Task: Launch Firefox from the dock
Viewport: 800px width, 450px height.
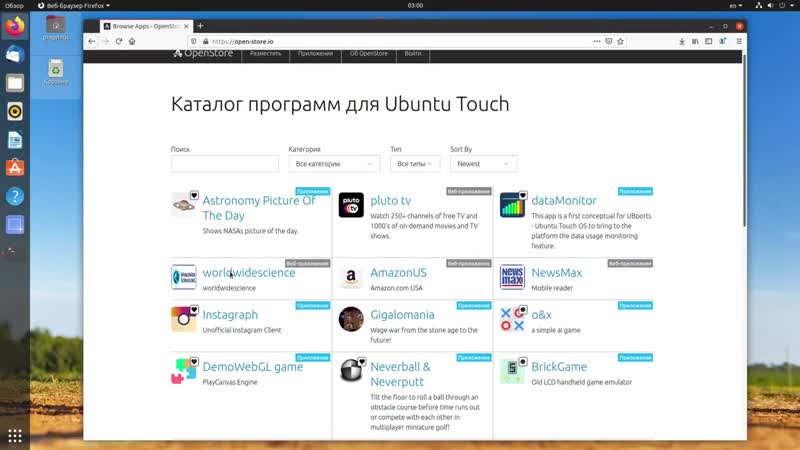Action: tap(15, 26)
